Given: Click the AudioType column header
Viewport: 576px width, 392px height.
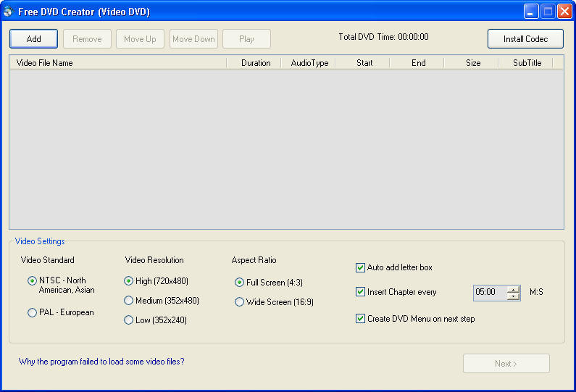Looking at the screenshot, I should [308, 63].
